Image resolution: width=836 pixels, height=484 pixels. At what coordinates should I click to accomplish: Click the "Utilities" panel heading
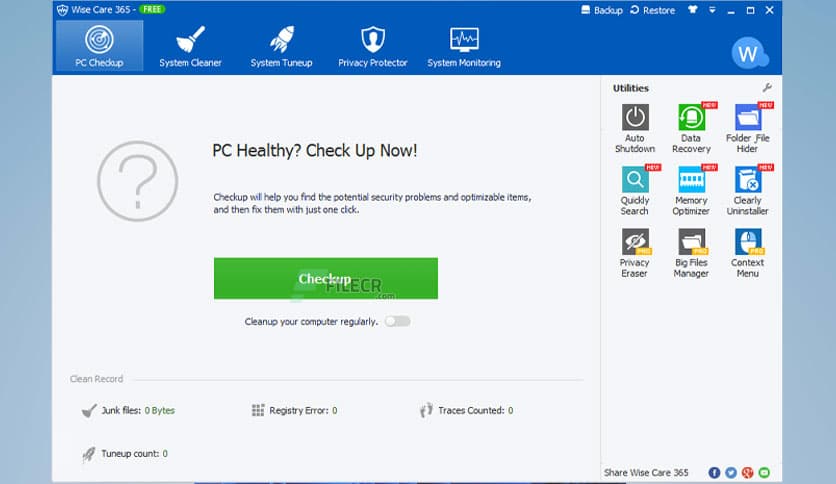point(631,88)
